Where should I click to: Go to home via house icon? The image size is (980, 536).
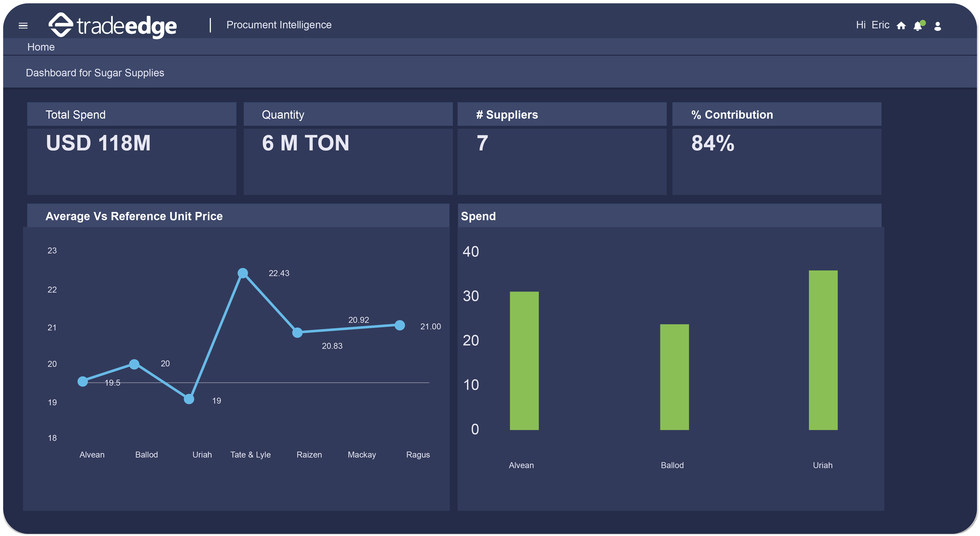(901, 25)
